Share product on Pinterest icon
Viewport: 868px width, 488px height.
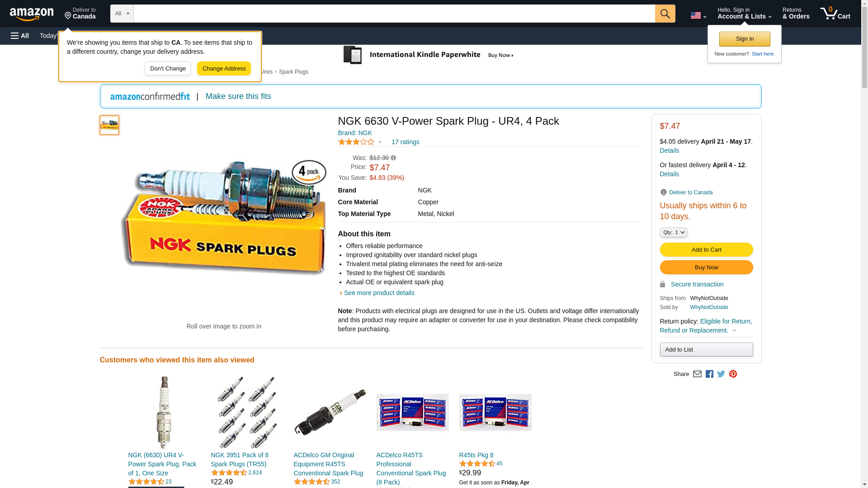coord(733,374)
